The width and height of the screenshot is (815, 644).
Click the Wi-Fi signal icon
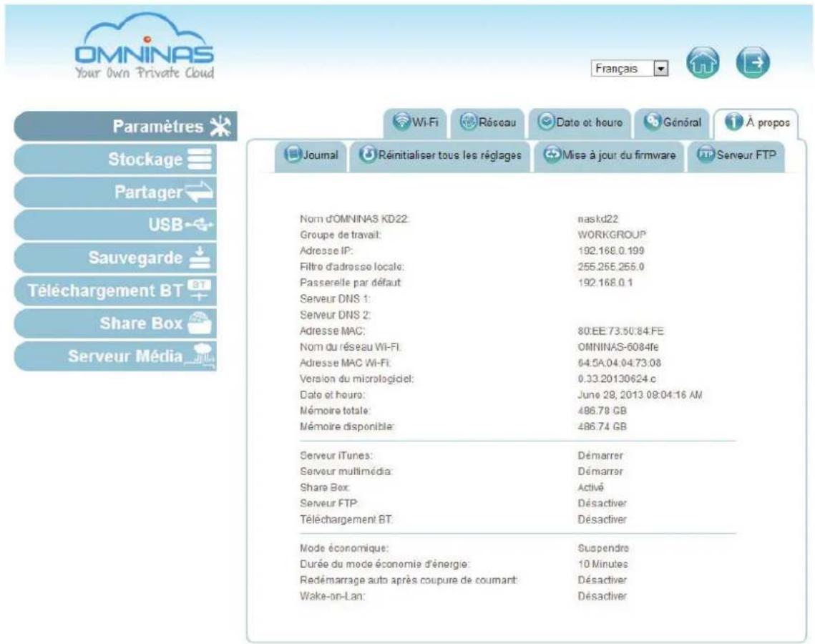pyautogui.click(x=401, y=121)
